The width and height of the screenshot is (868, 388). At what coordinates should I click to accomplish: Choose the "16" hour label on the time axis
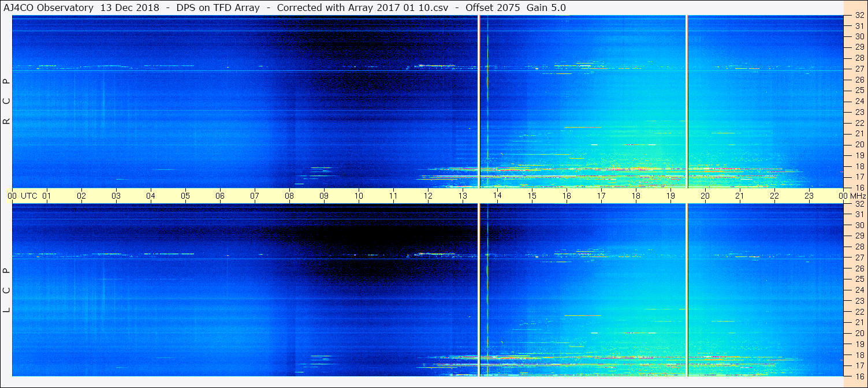coord(567,196)
